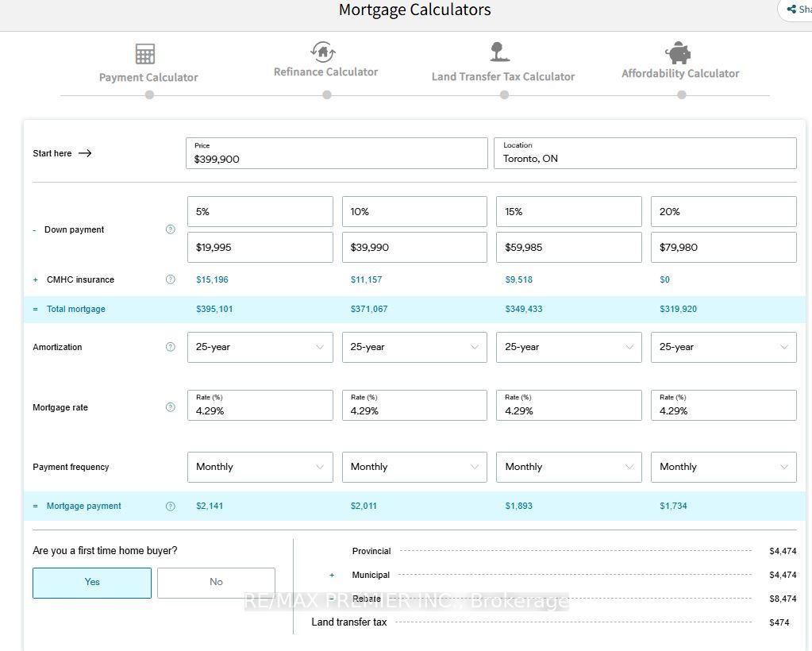The image size is (812, 651).
Task: Click the Mortgage rate help icon
Action: coord(170,407)
